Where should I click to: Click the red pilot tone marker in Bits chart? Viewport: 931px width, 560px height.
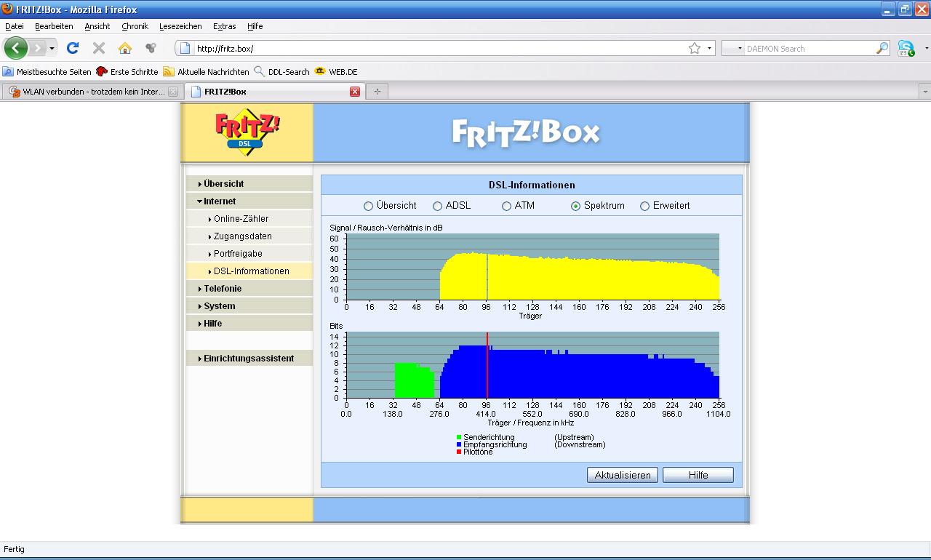click(x=487, y=366)
